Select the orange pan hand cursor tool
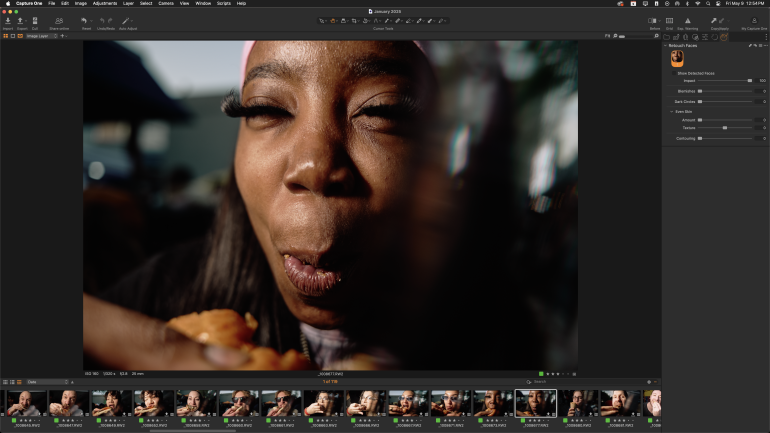770x433 pixels. coord(332,21)
